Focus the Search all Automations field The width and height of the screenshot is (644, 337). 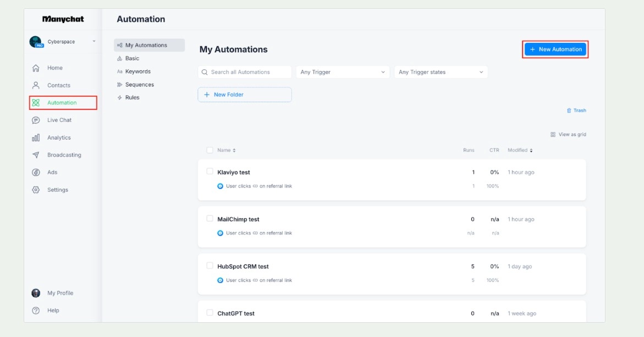pos(244,72)
